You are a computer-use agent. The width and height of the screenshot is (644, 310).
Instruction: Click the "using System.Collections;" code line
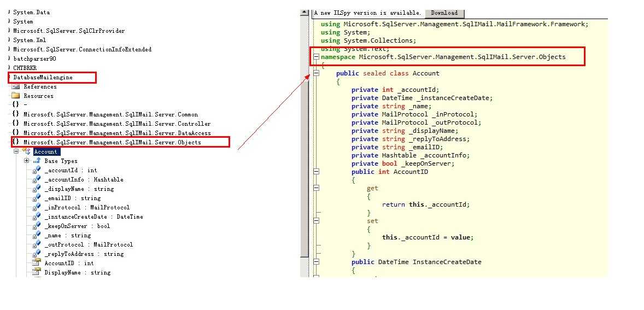pos(368,40)
